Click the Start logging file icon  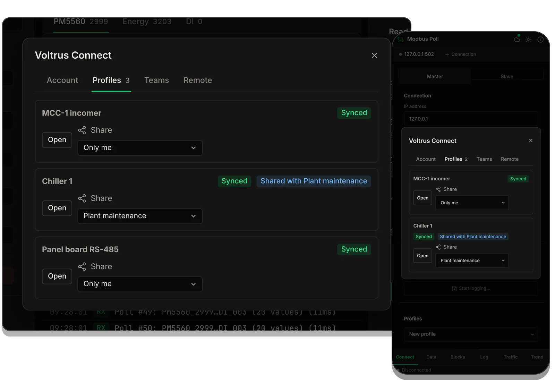pyautogui.click(x=454, y=289)
